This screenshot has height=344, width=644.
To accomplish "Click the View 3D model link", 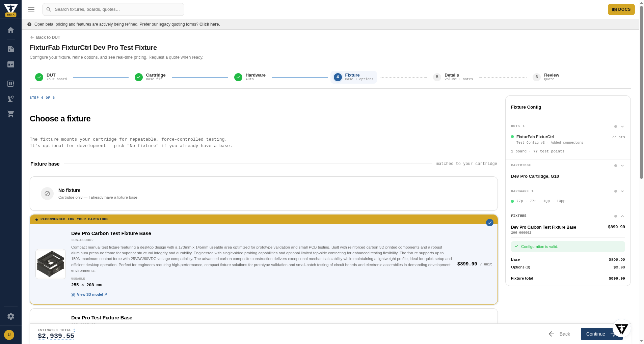I will click(x=89, y=294).
